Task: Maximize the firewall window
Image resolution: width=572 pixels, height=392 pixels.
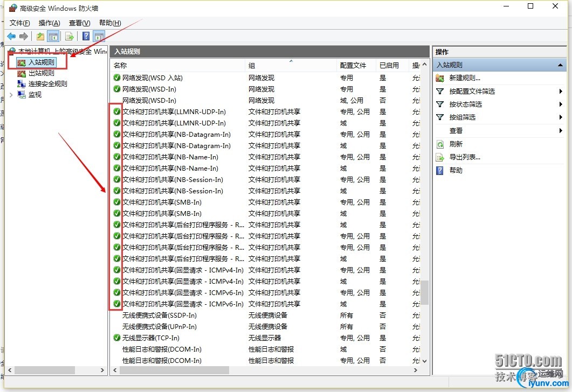Action: point(530,6)
